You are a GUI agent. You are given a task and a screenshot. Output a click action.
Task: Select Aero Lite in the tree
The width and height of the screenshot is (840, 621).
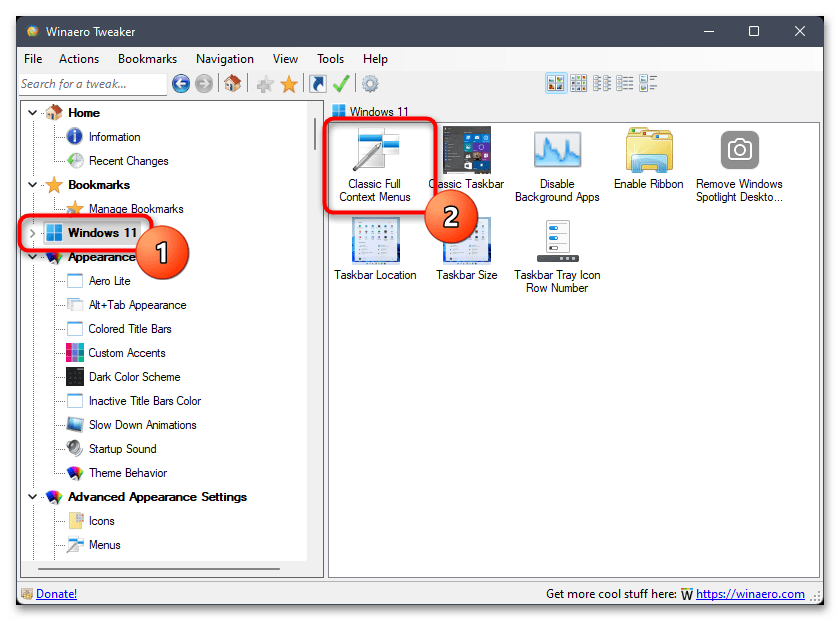coord(109,281)
